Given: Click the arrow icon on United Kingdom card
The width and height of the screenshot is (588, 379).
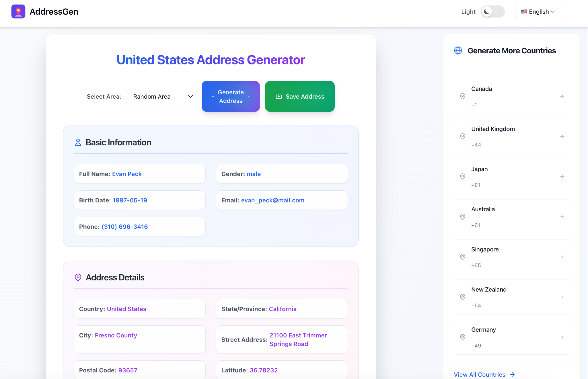Looking at the screenshot, I should pos(562,136).
